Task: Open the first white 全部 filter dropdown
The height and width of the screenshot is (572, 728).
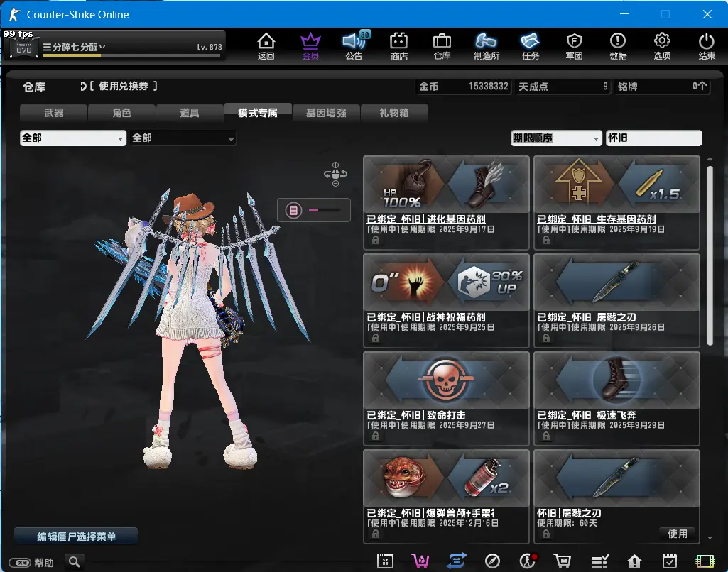Action: (x=73, y=138)
